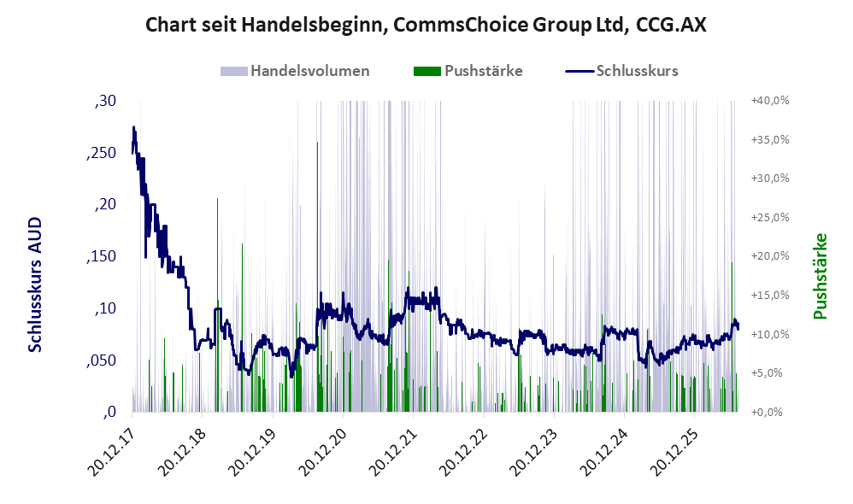
Task: Select the Pushstärke legend label
Action: [x=484, y=71]
